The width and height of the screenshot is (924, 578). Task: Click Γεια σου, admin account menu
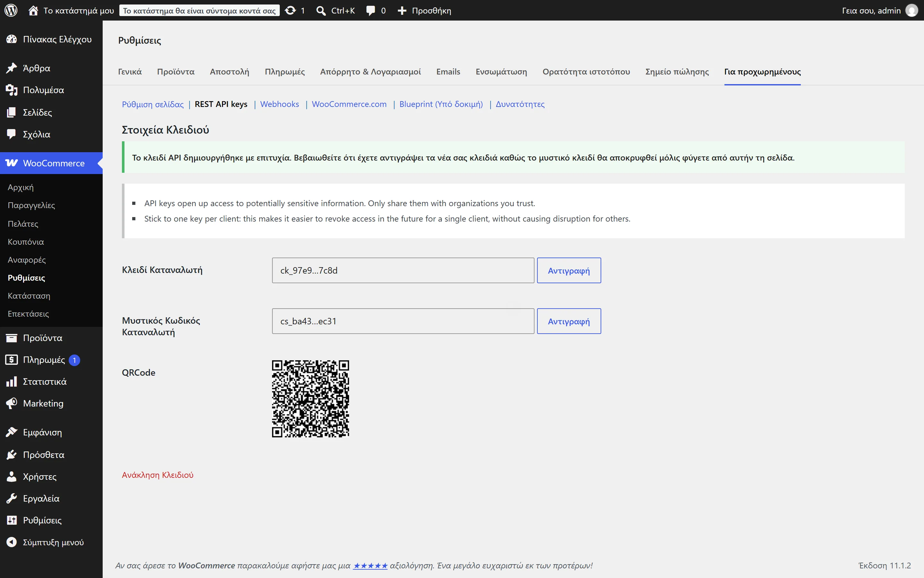[880, 10]
